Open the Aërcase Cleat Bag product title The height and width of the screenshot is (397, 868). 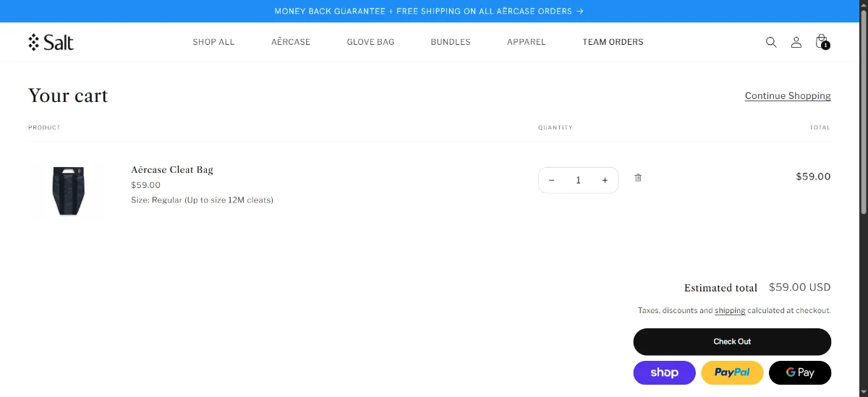pyautogui.click(x=172, y=169)
